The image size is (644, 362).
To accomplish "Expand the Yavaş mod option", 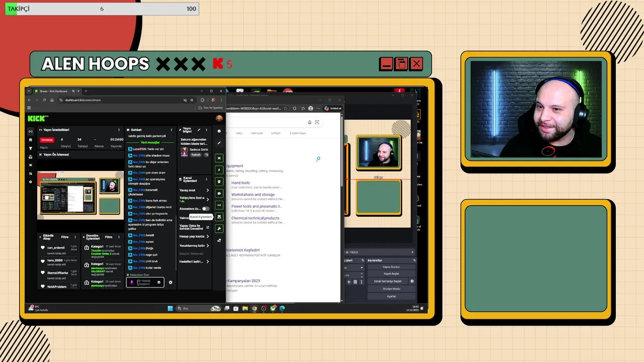I will tap(194, 191).
